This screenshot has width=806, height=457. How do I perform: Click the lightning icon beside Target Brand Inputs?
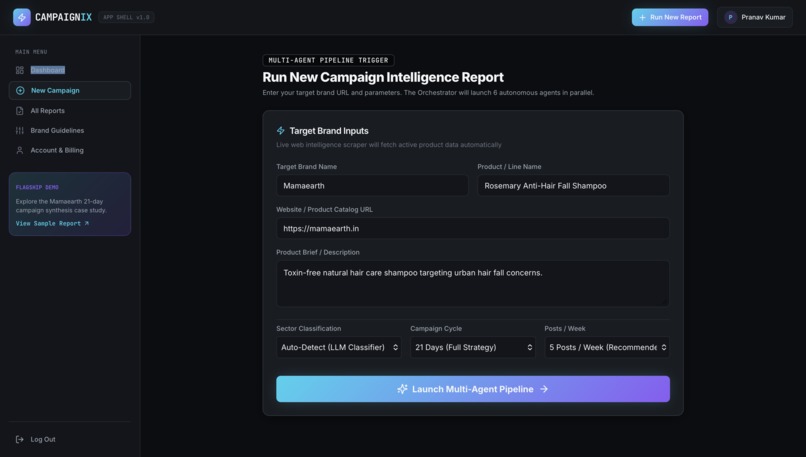[281, 131]
